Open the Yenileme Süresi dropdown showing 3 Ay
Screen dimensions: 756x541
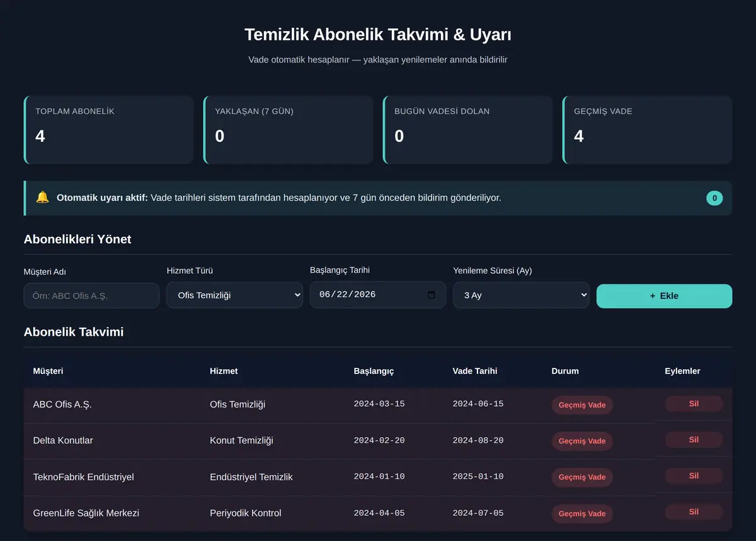[x=521, y=295]
